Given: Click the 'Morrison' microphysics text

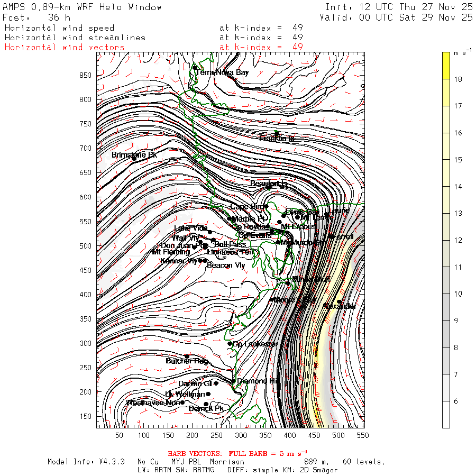Looking at the screenshot, I should tap(227, 462).
